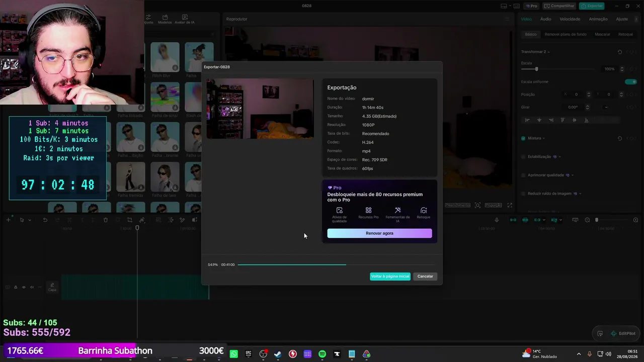Click the Renovar agora upgrade button
This screenshot has width=644, height=362.
click(379, 233)
